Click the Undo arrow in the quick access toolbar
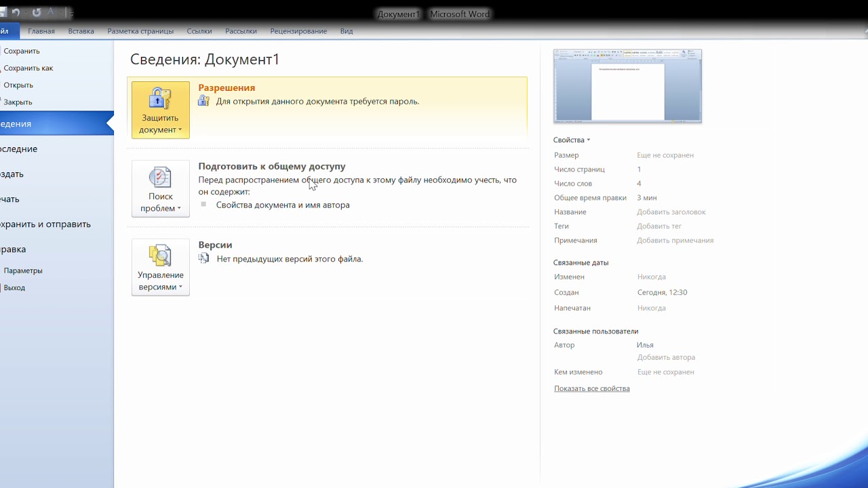Viewport: 868px width, 488px height. pyautogui.click(x=16, y=12)
